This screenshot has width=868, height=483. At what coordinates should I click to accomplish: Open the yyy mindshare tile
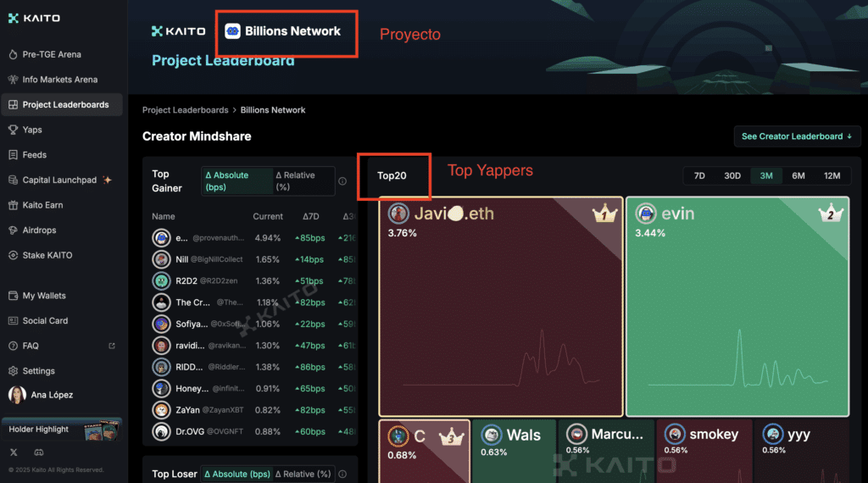(x=801, y=451)
